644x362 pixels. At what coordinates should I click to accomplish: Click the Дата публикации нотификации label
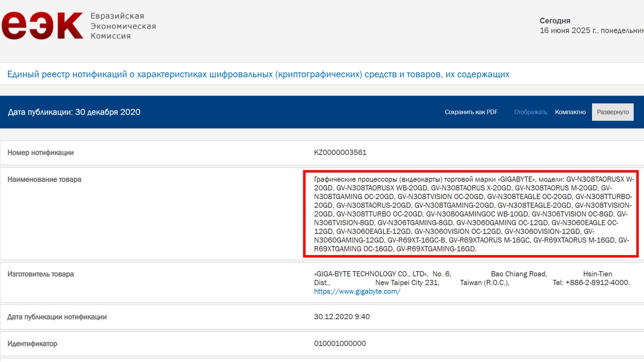57,317
